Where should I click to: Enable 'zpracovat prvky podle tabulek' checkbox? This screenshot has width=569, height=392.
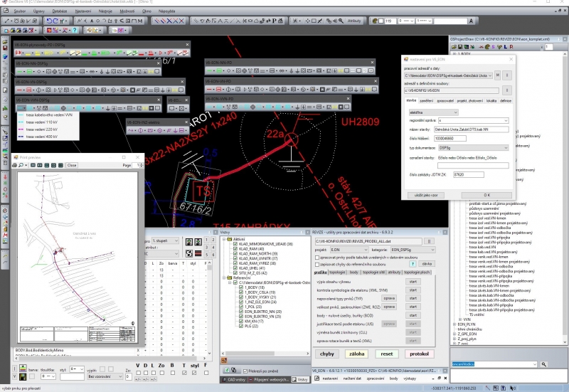tap(317, 258)
